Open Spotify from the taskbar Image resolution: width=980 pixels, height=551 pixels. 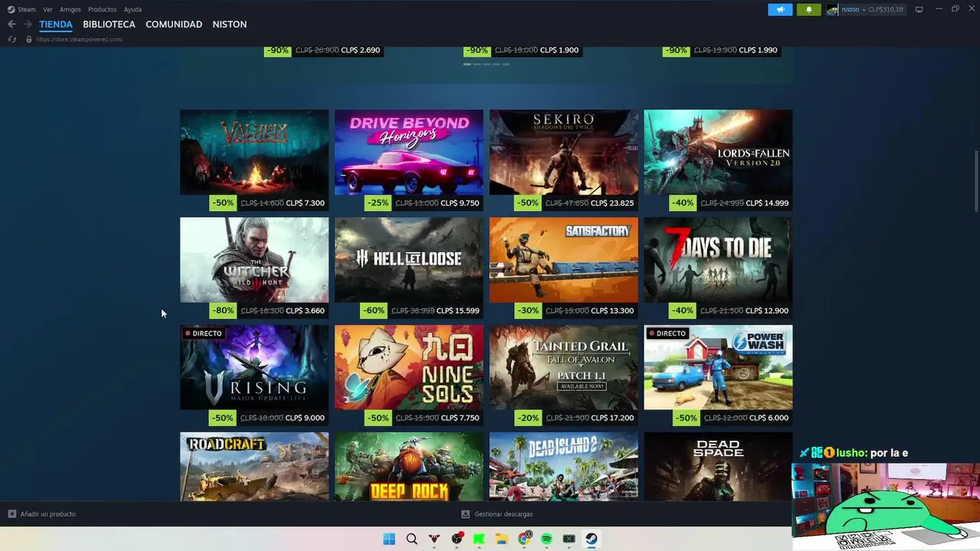click(547, 539)
